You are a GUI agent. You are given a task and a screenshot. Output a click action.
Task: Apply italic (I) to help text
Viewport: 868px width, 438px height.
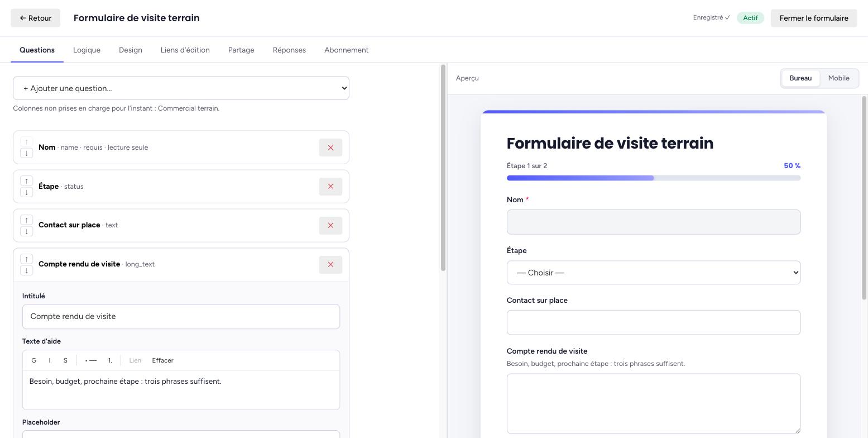click(50, 360)
